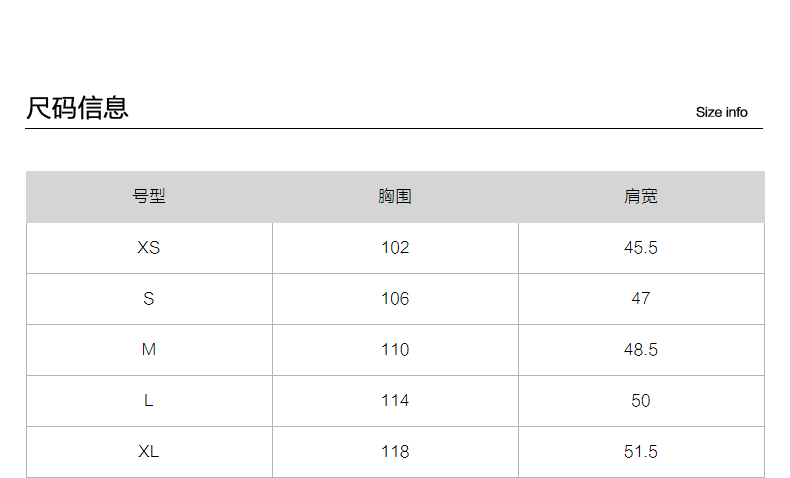Select the 肩宽 column header
Image resolution: width=790 pixels, height=478 pixels.
[641, 197]
